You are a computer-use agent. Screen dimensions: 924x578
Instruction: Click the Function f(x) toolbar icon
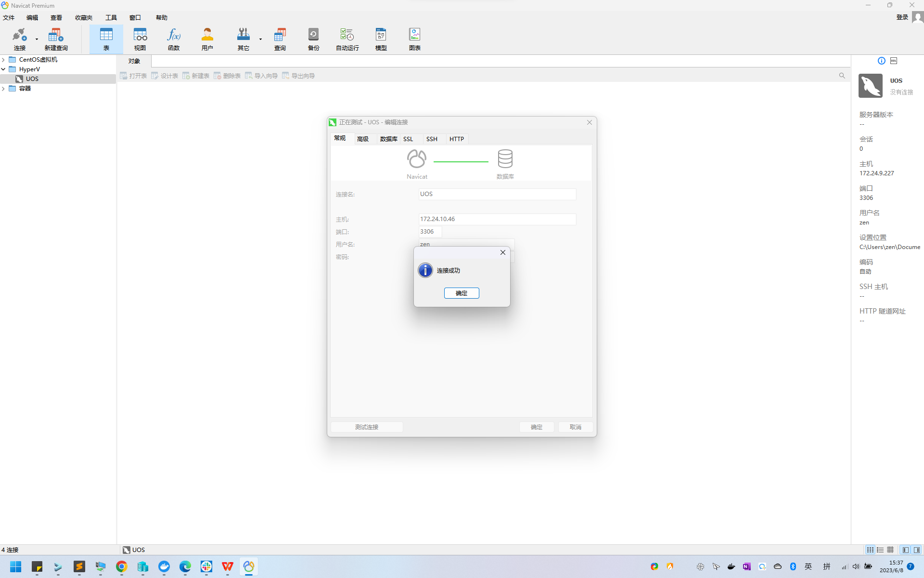tap(174, 39)
